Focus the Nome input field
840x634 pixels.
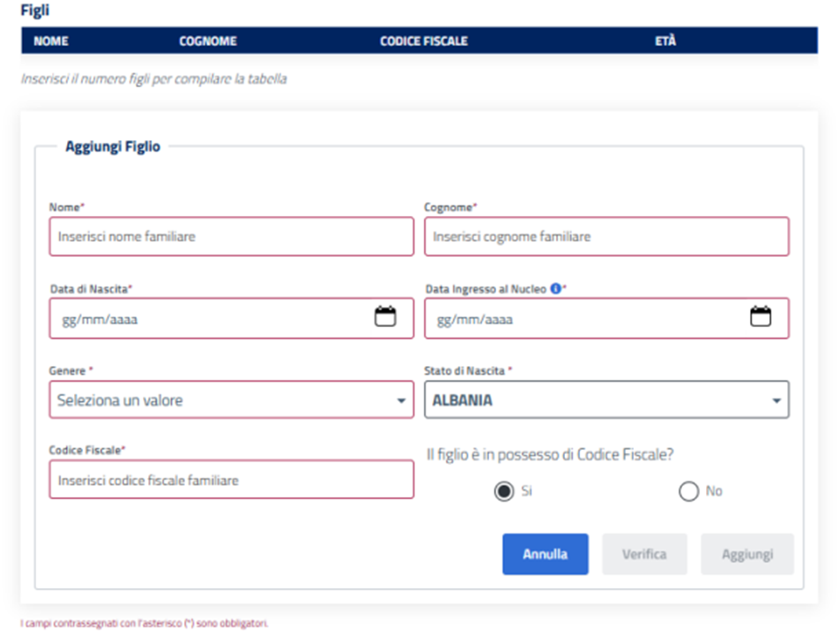(231, 236)
